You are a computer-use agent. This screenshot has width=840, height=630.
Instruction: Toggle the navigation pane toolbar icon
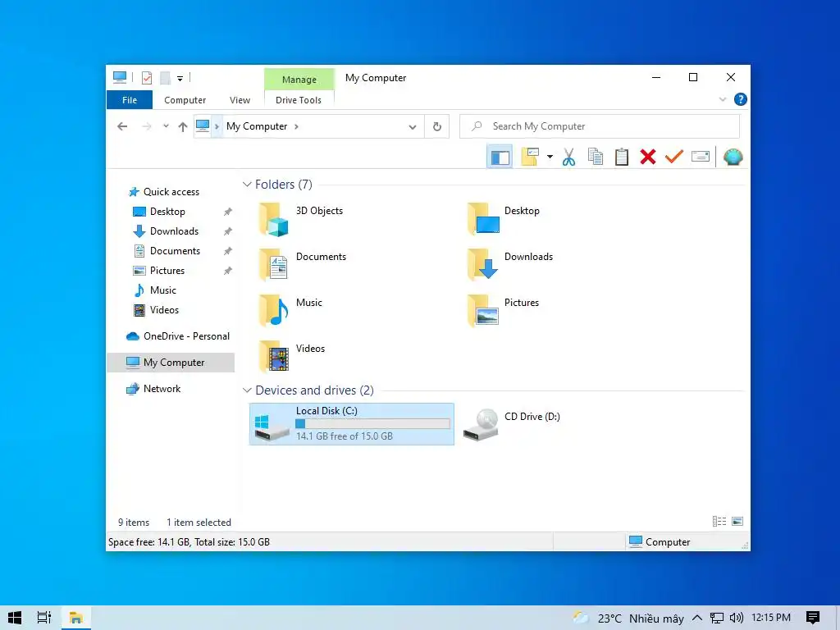(x=500, y=157)
